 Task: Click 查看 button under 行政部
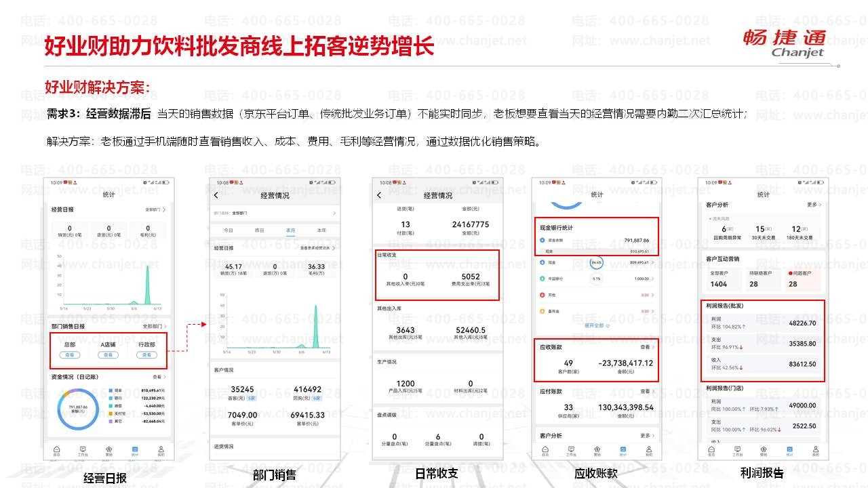(146, 355)
